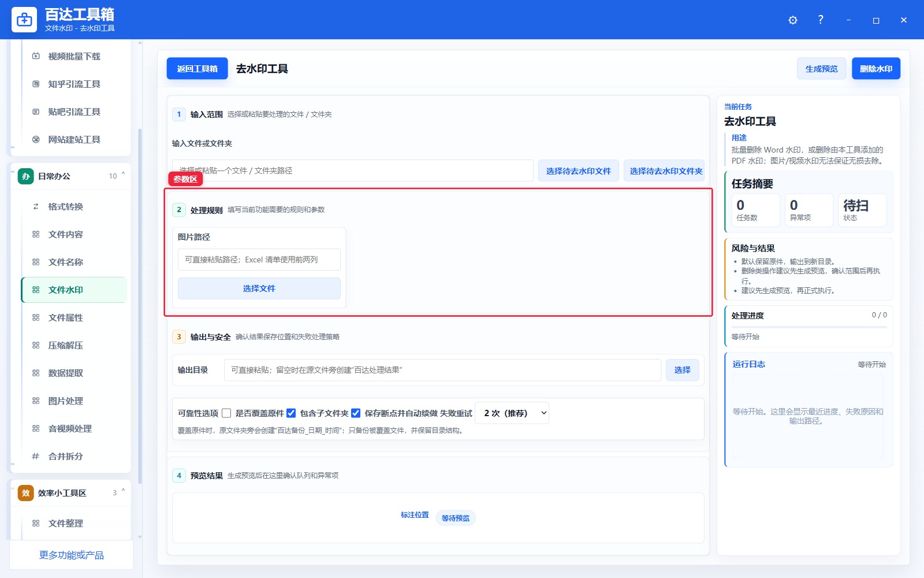This screenshot has width=924, height=578.
Task: Focus the 图片路径 input field
Action: point(259,260)
